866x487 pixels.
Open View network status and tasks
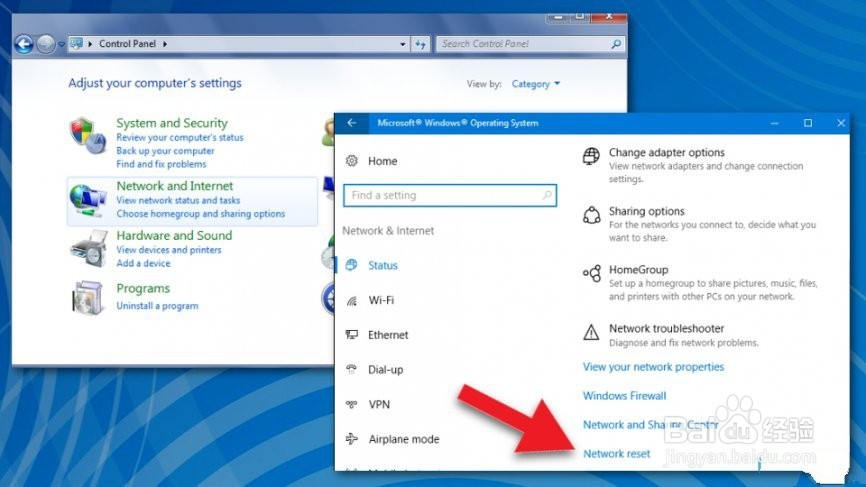pyautogui.click(x=178, y=200)
